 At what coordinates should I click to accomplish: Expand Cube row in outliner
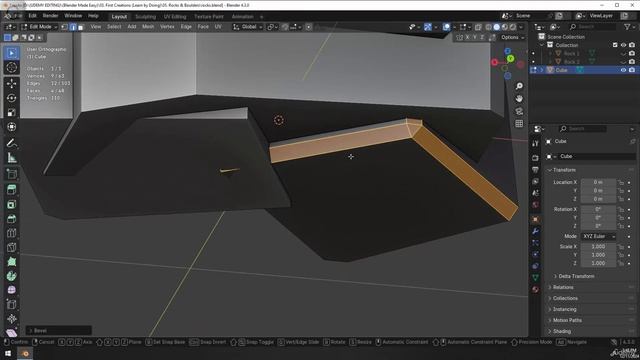542,70
